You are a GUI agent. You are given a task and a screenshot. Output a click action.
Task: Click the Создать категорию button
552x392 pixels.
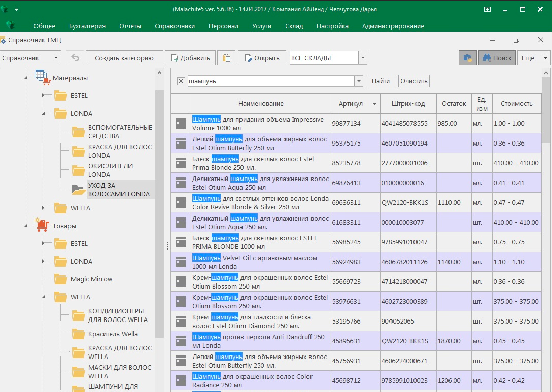[124, 58]
